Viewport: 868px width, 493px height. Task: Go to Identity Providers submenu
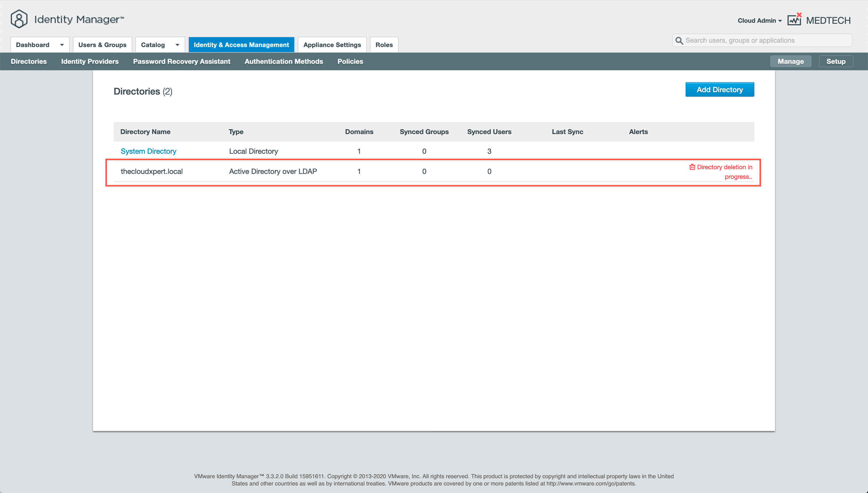click(x=90, y=61)
